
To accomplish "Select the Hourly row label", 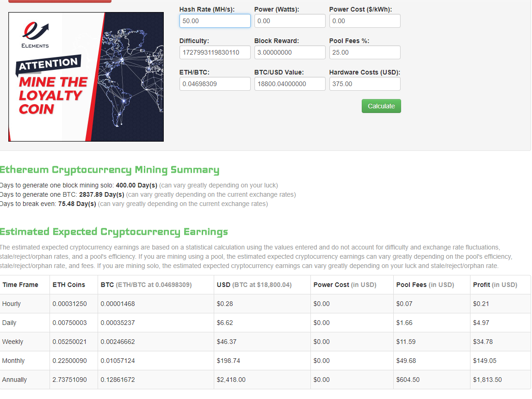I will tap(11, 304).
